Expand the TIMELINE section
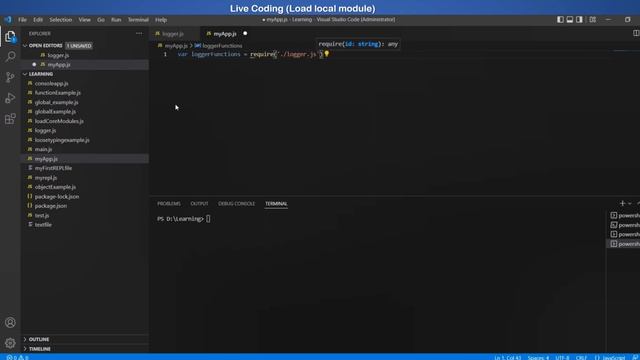Screen dimensions: 640x360 (x=25, y=349)
